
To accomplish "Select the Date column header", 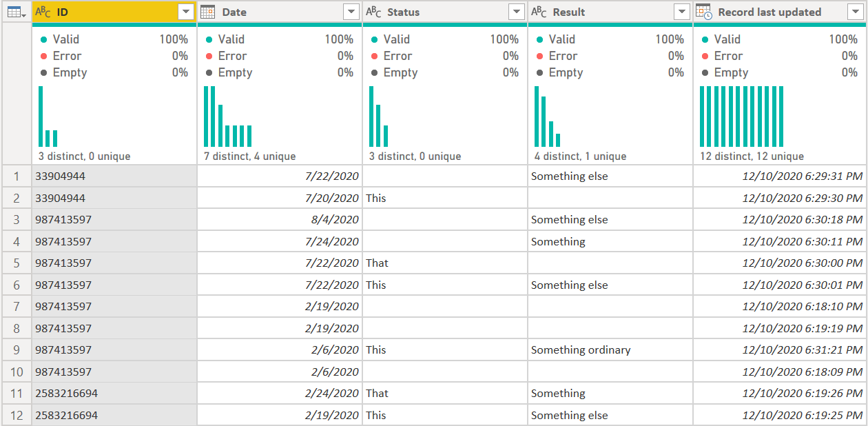I will pos(280,12).
